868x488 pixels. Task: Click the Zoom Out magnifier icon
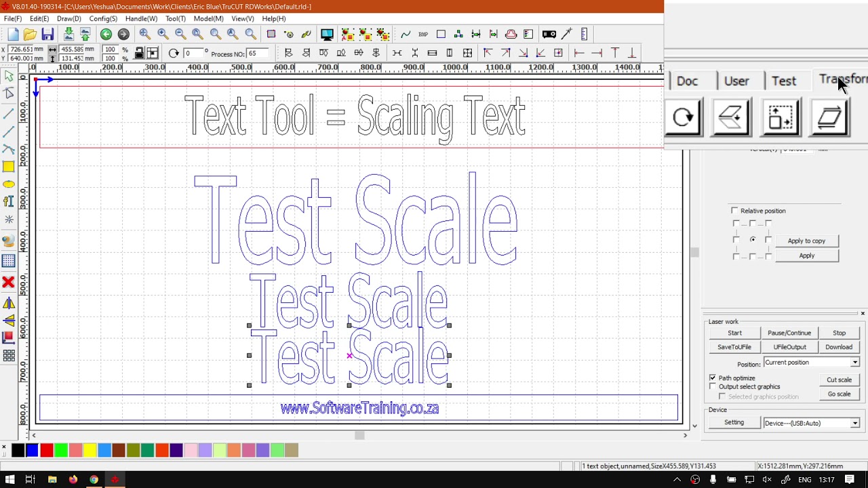[x=180, y=35]
